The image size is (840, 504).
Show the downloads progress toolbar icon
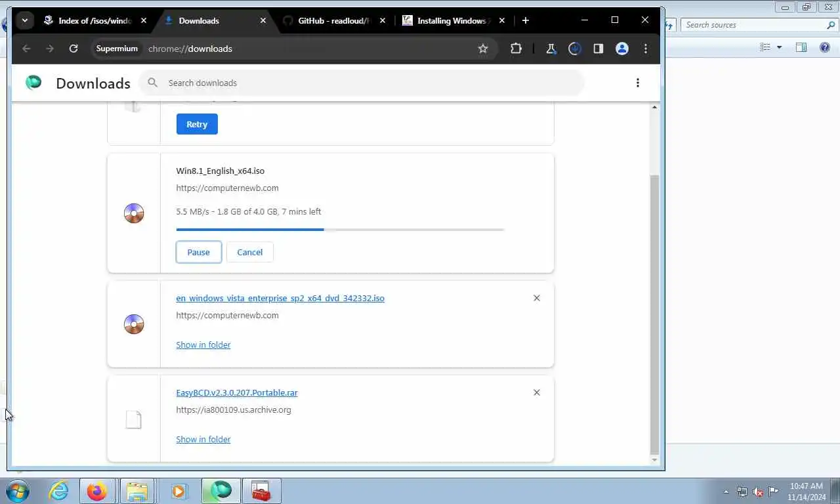pyautogui.click(x=575, y=49)
